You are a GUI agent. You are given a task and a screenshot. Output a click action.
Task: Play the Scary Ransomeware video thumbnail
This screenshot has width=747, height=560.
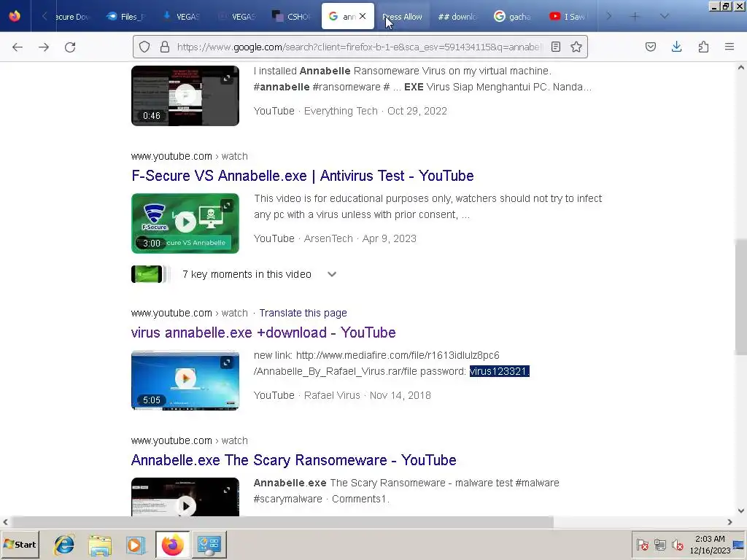coord(185,497)
